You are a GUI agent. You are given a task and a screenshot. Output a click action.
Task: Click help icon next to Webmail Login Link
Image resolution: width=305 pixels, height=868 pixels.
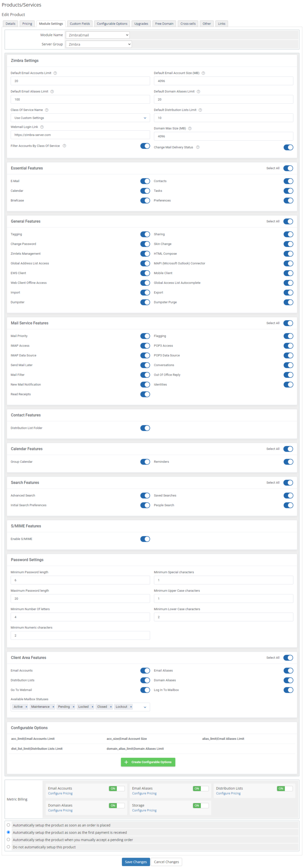click(x=42, y=127)
